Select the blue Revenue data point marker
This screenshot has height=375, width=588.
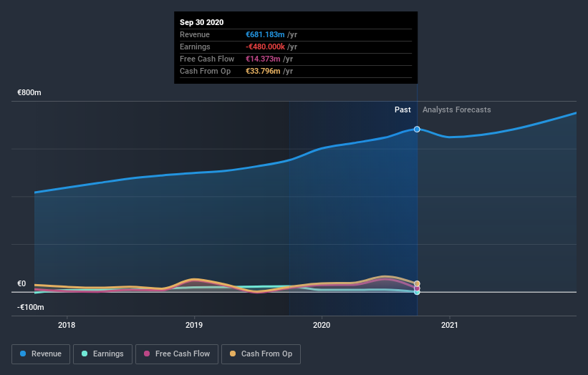click(x=417, y=130)
